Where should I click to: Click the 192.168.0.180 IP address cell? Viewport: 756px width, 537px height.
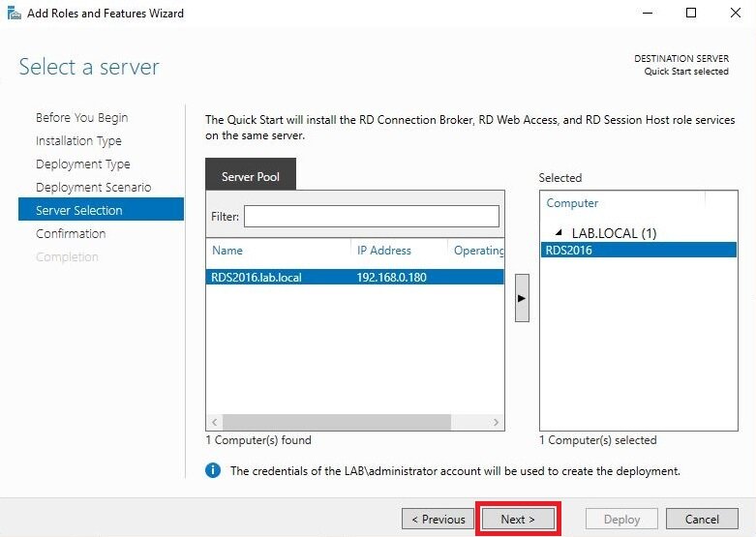coord(391,277)
